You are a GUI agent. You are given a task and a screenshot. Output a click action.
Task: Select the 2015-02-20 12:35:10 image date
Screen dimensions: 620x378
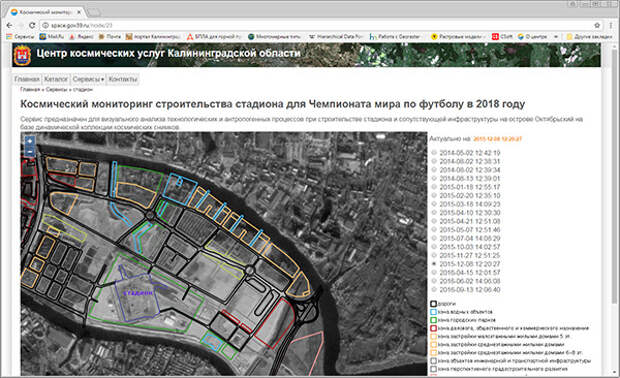point(434,195)
